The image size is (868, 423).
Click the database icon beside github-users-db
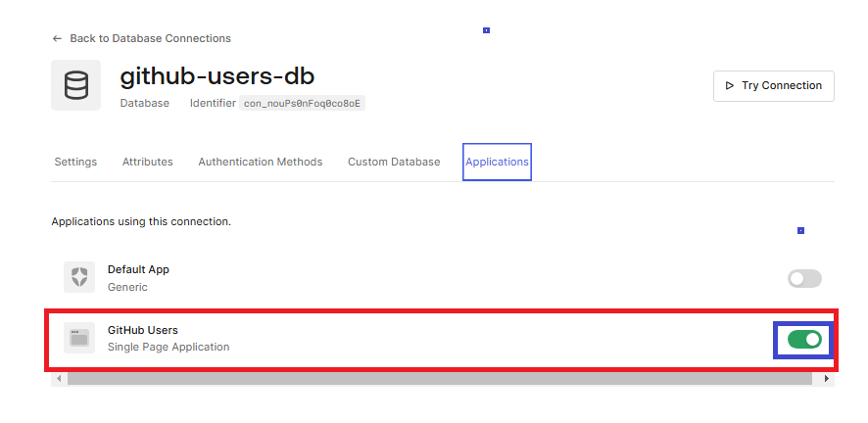(x=75, y=85)
